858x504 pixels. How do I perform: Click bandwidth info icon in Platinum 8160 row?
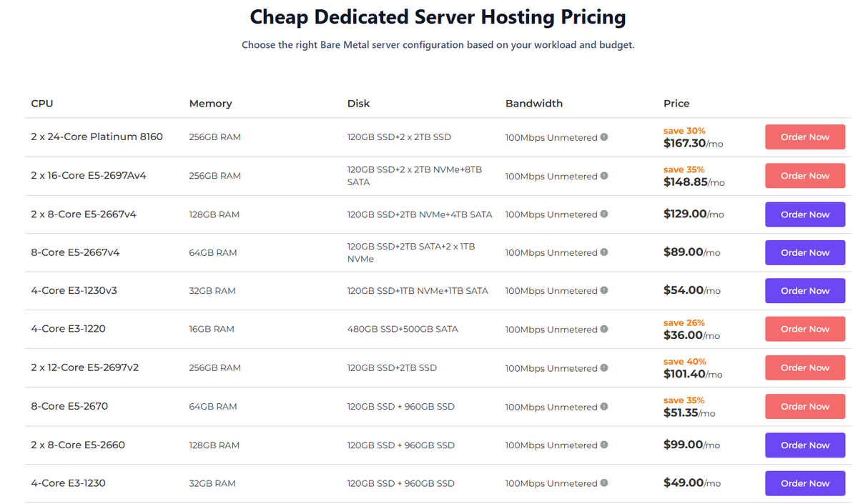[x=604, y=137]
